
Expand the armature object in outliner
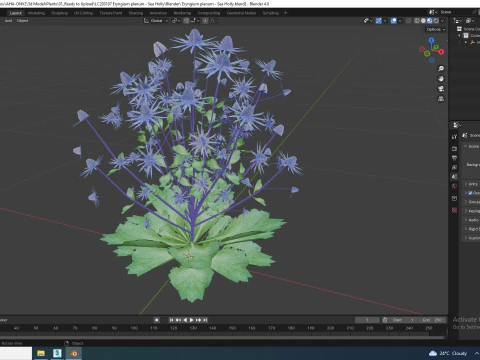pos(466,42)
